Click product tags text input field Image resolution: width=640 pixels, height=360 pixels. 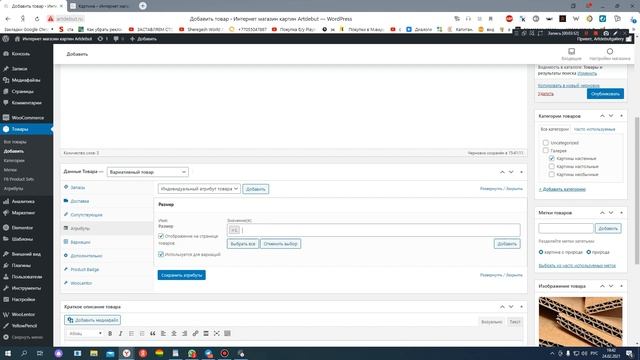point(566,228)
